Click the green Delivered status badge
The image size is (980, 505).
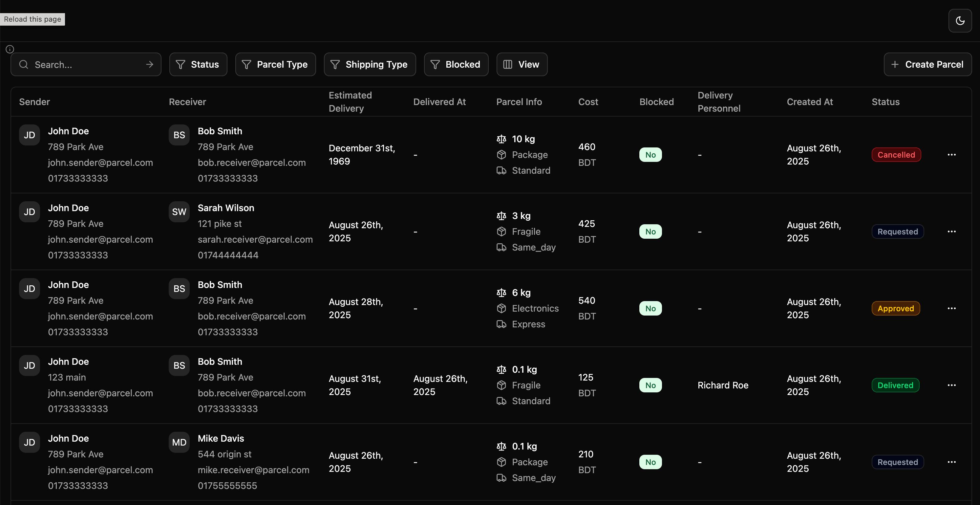click(895, 385)
